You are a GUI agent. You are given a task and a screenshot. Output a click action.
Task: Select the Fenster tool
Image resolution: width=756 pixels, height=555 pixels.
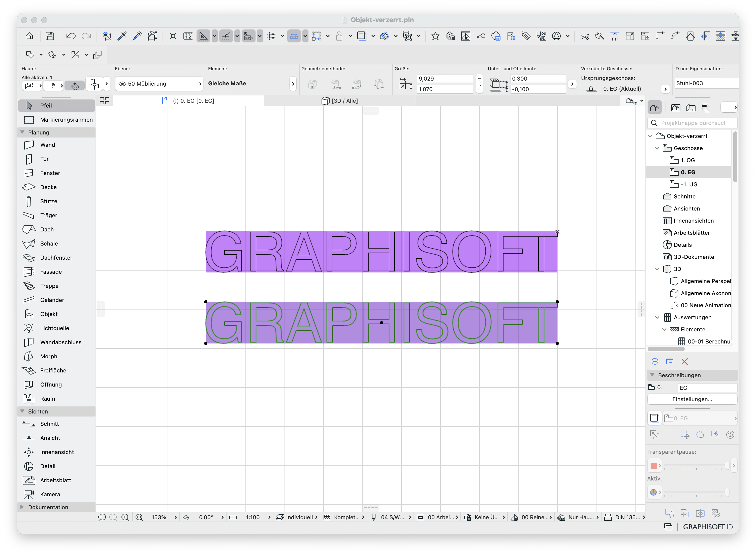click(x=56, y=173)
